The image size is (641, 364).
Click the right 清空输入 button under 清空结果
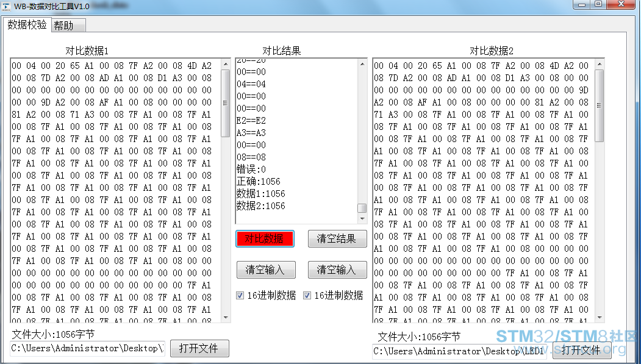(x=337, y=269)
